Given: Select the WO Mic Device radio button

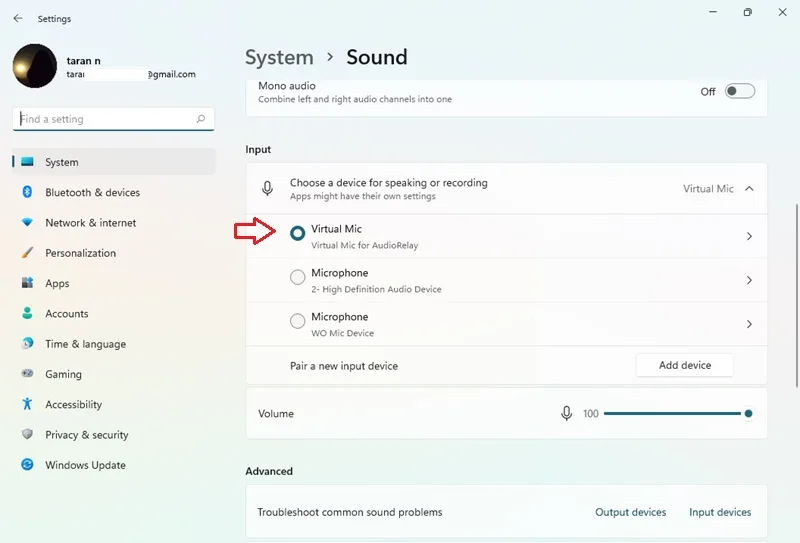Looking at the screenshot, I should 297,321.
